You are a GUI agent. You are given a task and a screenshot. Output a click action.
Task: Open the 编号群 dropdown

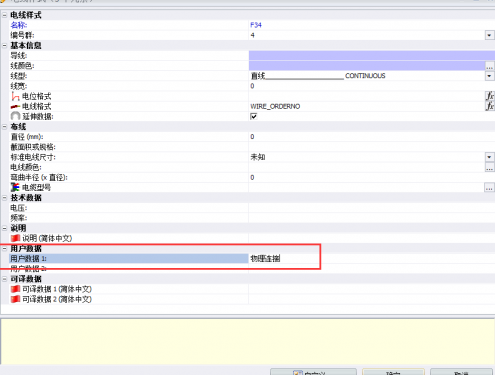[489, 35]
